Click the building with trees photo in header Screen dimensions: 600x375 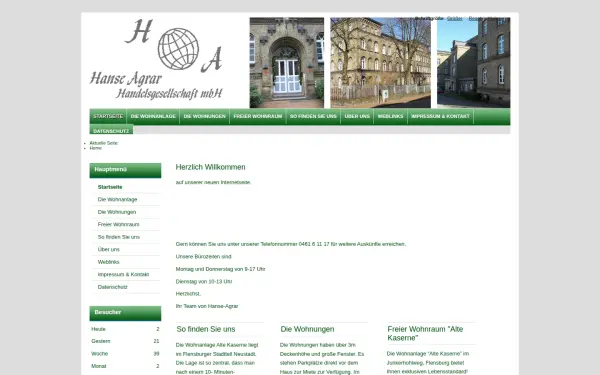click(x=380, y=63)
